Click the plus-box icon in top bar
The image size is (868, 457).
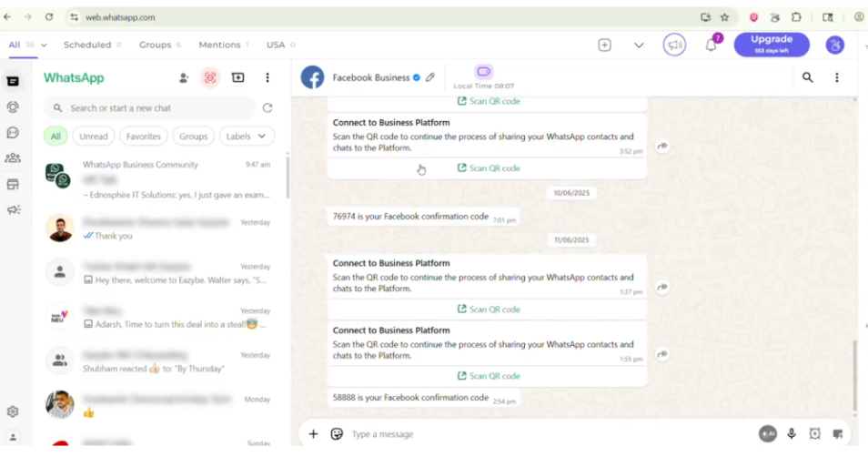pyautogui.click(x=604, y=45)
